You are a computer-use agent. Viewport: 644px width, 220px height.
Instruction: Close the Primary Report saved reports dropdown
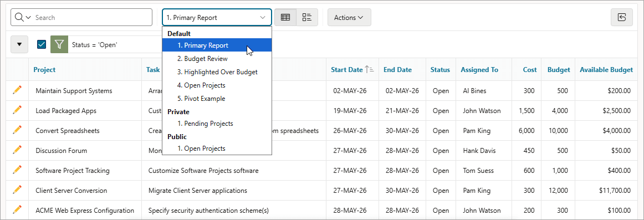coord(217,17)
